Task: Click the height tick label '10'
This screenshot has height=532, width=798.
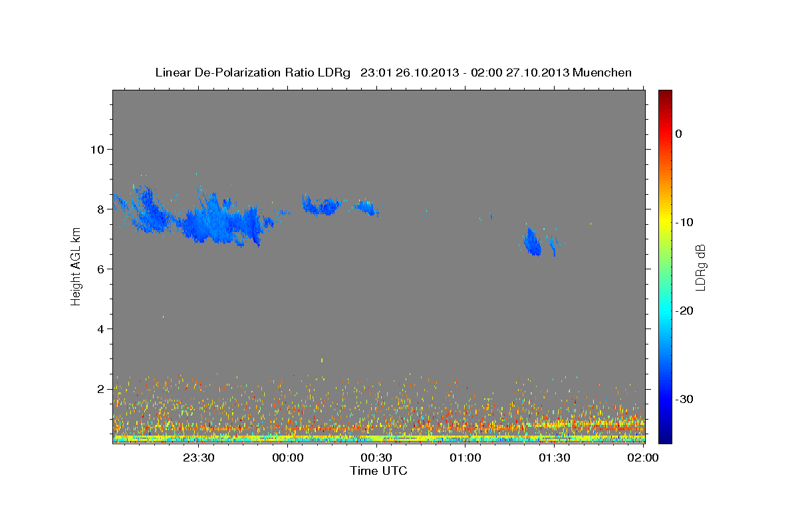Action: [x=96, y=149]
